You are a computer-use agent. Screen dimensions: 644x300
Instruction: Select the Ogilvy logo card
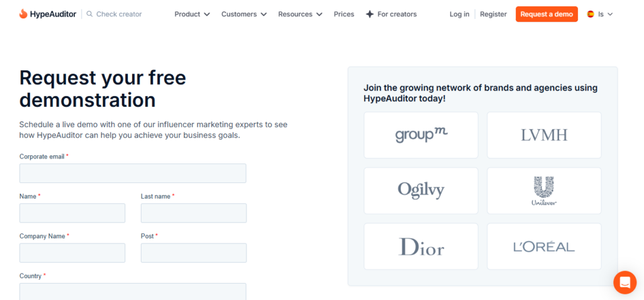(421, 191)
